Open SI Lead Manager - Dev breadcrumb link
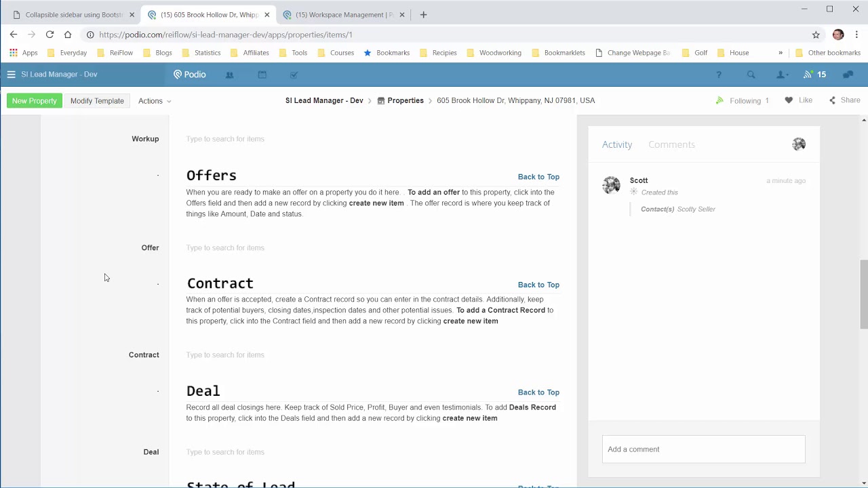The image size is (868, 488). [324, 100]
